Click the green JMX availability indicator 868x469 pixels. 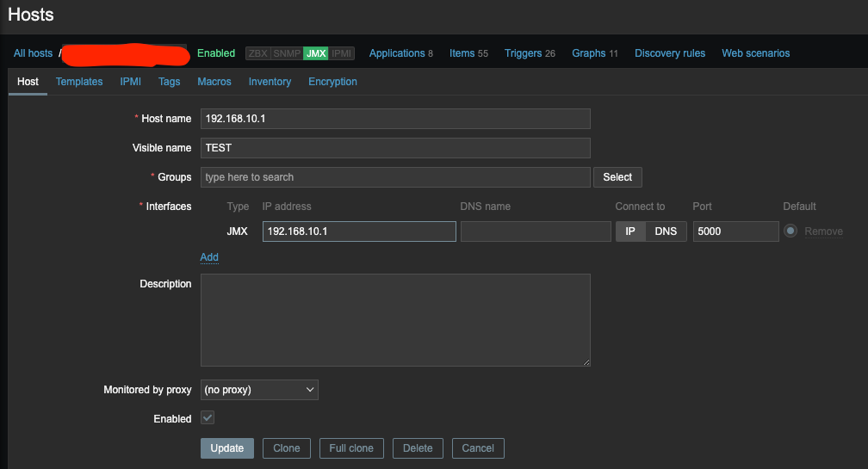(316, 53)
